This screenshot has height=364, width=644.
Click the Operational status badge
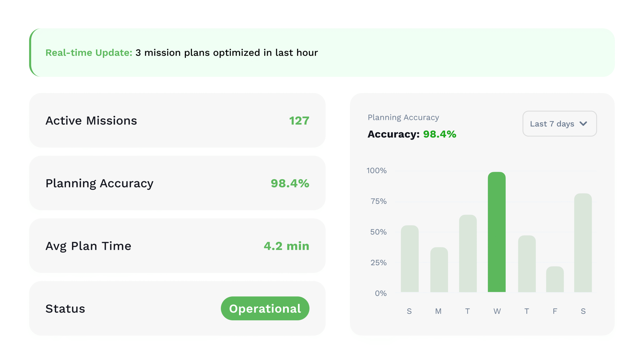(x=265, y=308)
